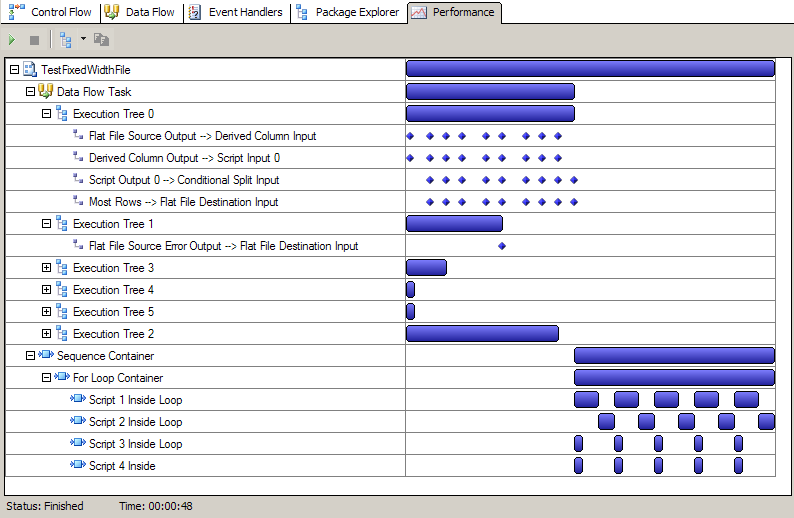794x518 pixels.
Task: Click the TestFixedWidthFile total duration bar
Action: (x=590, y=69)
